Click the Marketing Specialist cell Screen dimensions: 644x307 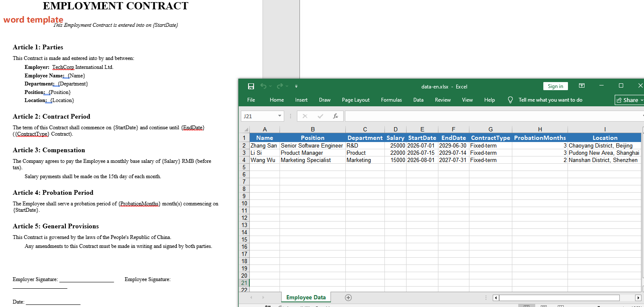[x=312, y=160]
